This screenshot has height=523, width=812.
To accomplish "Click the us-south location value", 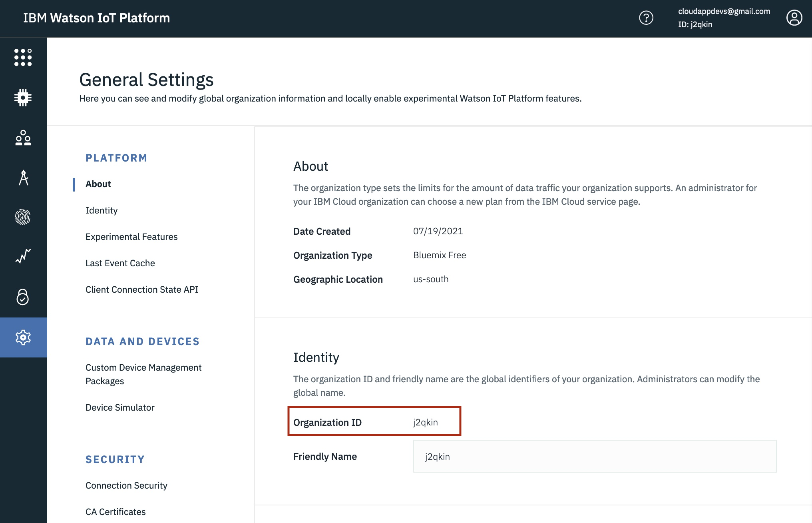I will coord(431,279).
